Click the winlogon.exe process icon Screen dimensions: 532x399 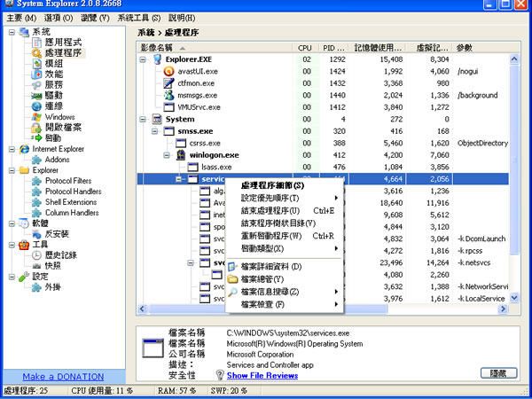pyautogui.click(x=181, y=155)
